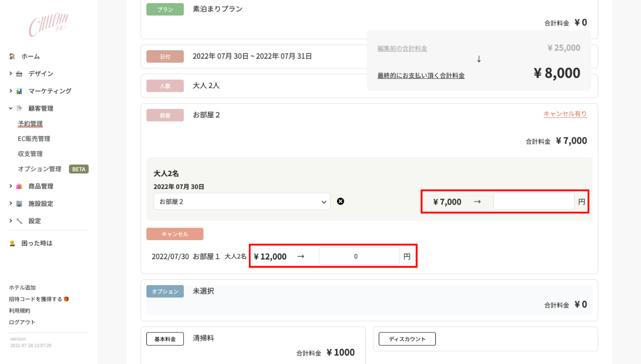Viewport: 641px width, 364px height.
Task: Click the house icon beside ホーム
Action: tap(12, 56)
